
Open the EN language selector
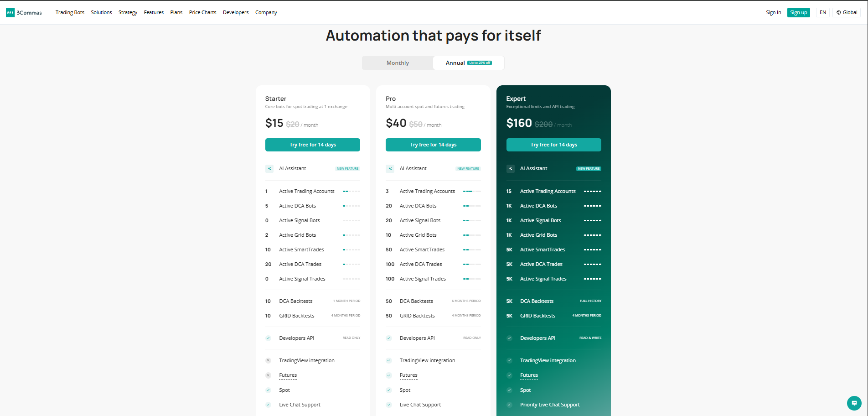[x=822, y=12]
